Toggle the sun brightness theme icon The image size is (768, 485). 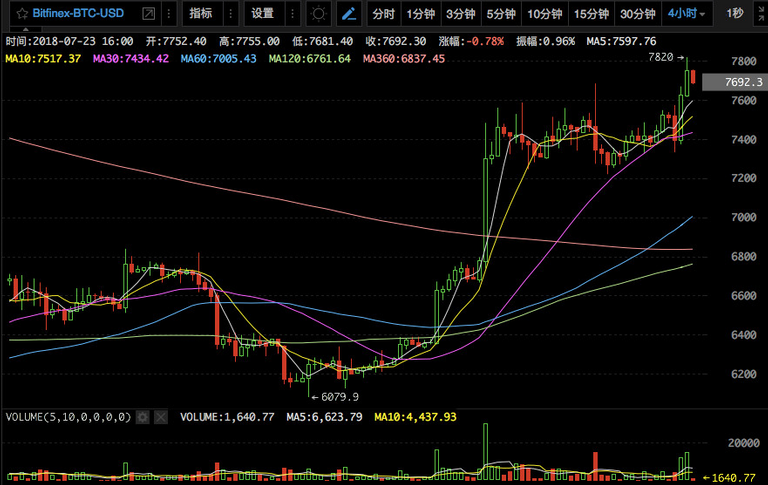(x=318, y=13)
